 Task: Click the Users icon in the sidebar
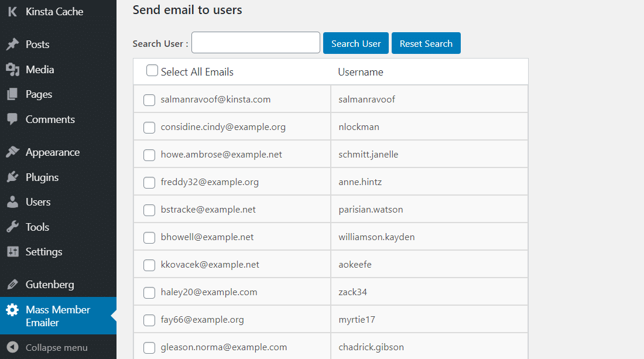tap(13, 201)
